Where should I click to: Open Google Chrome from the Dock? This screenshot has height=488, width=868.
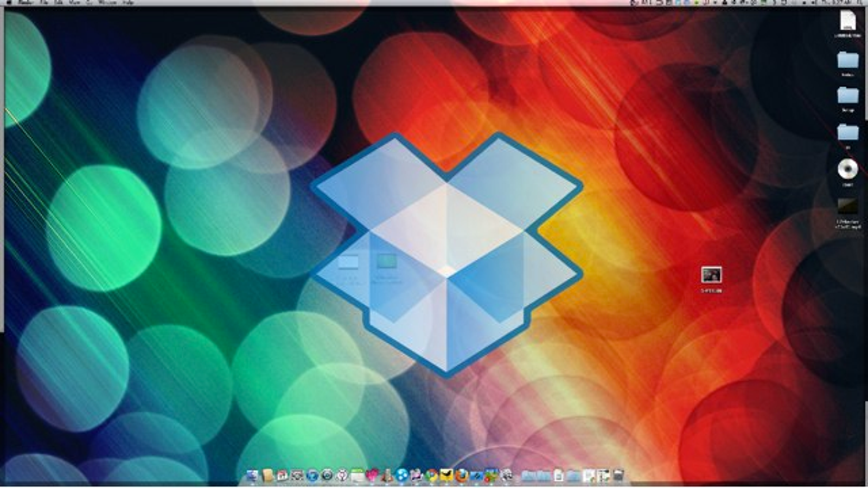tap(431, 476)
